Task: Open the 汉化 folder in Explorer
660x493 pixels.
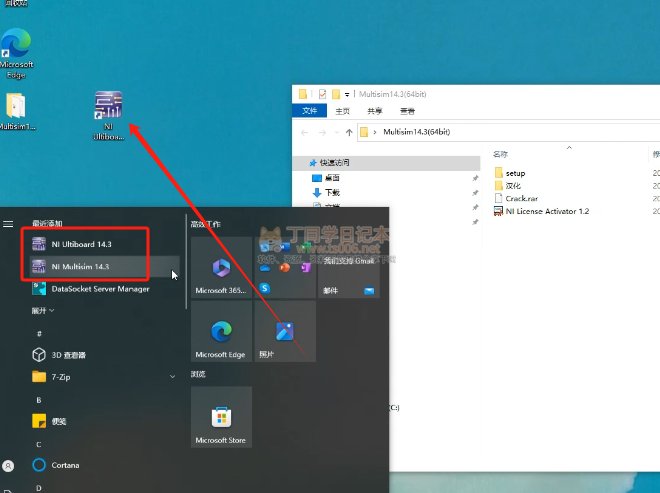Action: (x=508, y=186)
